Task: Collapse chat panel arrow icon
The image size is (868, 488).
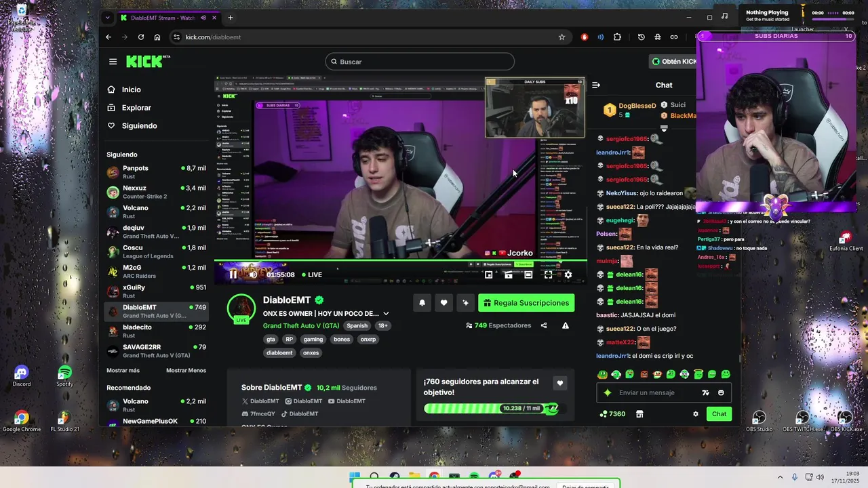Action: point(596,85)
